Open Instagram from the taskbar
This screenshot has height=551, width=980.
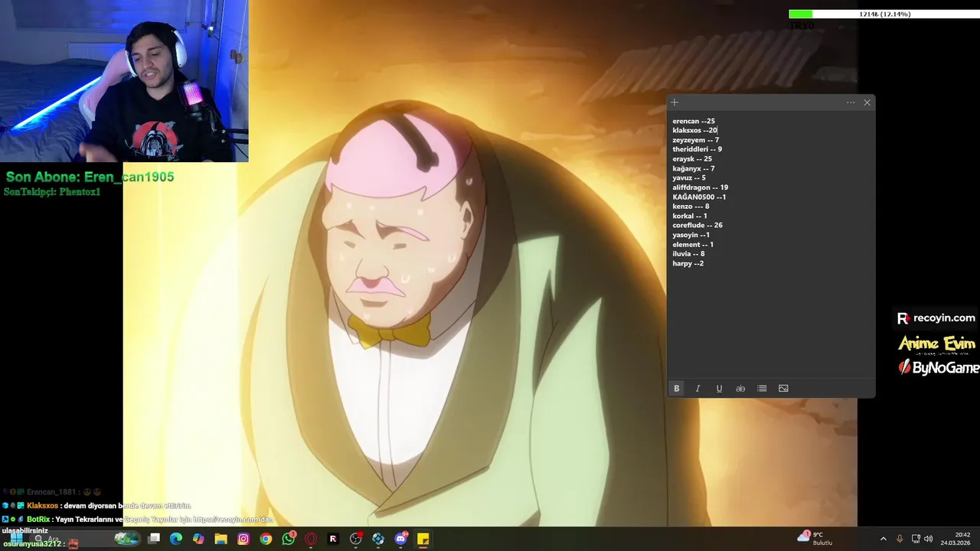pyautogui.click(x=243, y=539)
